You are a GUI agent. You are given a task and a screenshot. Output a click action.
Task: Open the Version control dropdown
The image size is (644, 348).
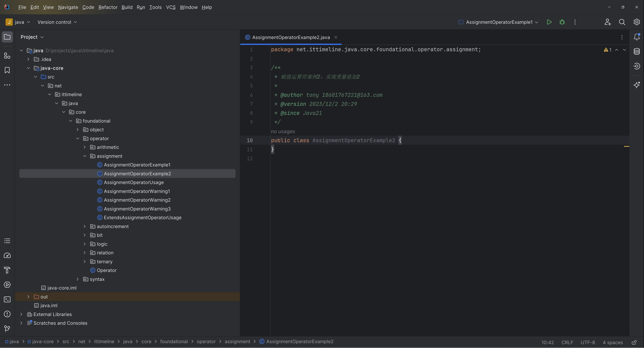point(57,22)
